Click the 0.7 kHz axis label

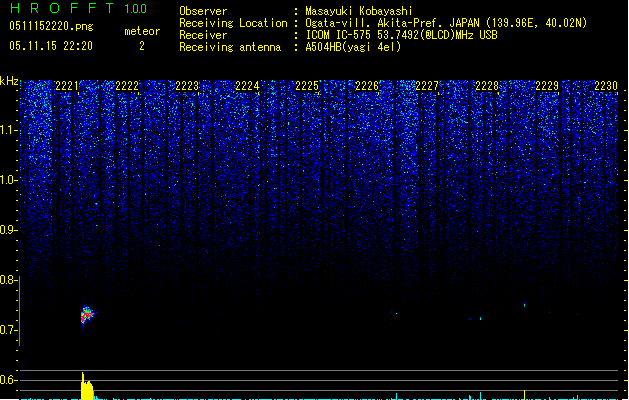tap(8, 330)
